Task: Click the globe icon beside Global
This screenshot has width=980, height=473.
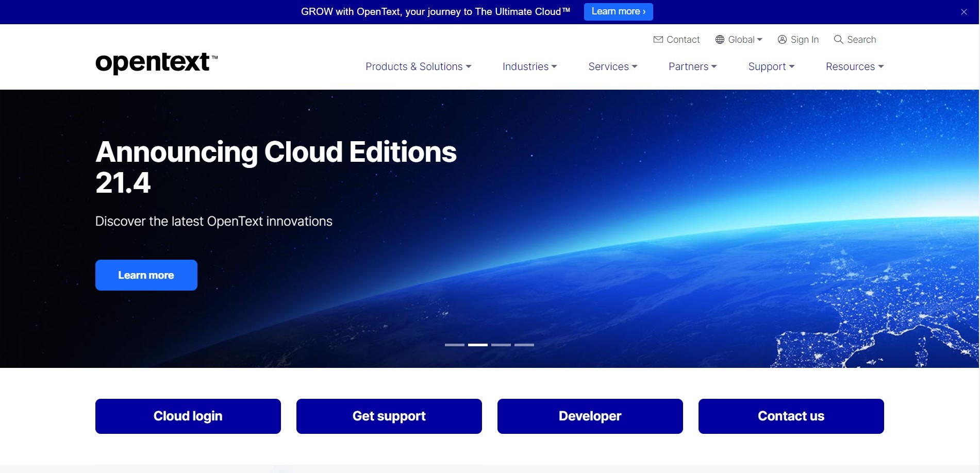Action: [x=720, y=40]
